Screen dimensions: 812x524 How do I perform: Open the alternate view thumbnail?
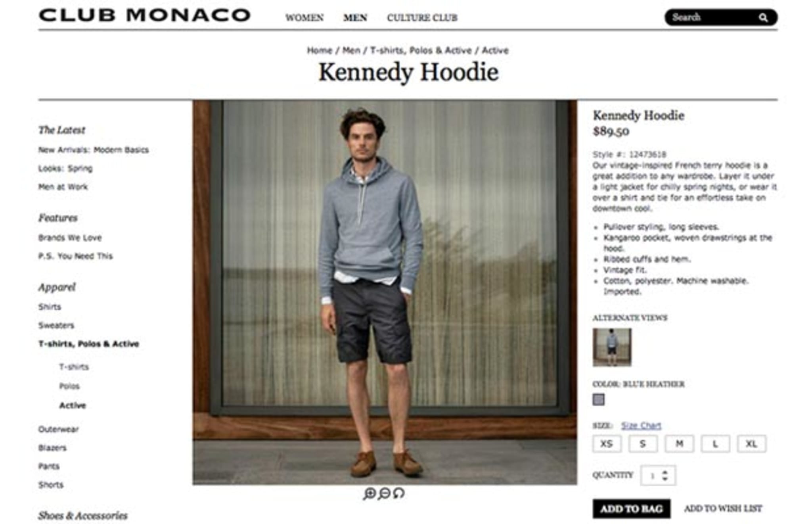pyautogui.click(x=612, y=347)
